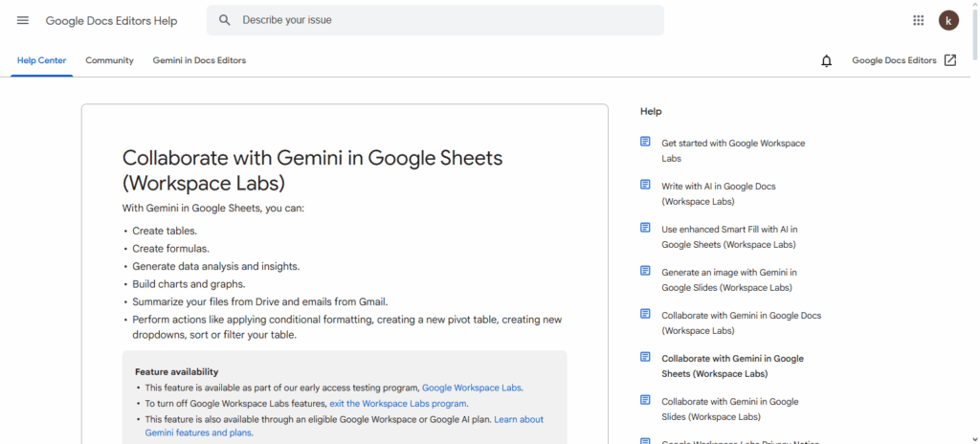
Task: Follow the Google Workspace Labs link
Action: click(472, 388)
